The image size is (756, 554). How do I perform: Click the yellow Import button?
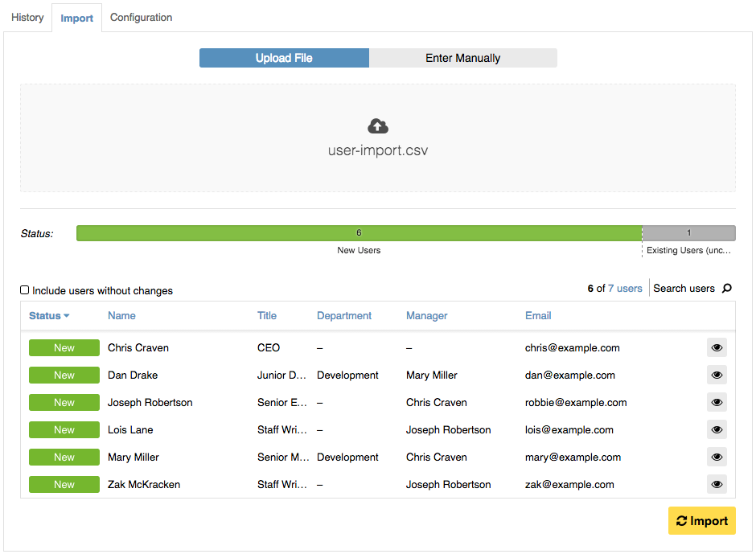click(x=701, y=521)
